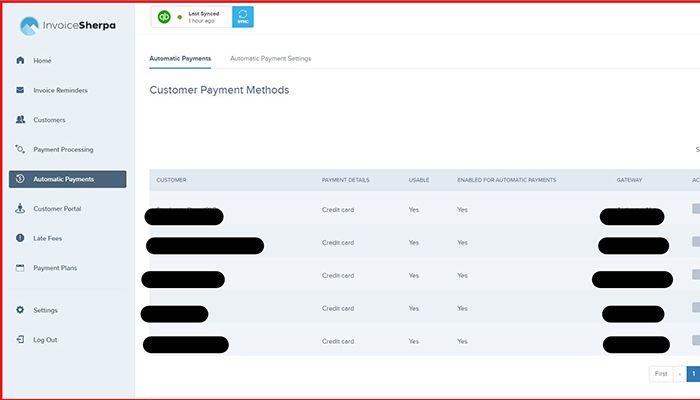Click the Customers people icon
The width and height of the screenshot is (700, 400).
(x=21, y=119)
